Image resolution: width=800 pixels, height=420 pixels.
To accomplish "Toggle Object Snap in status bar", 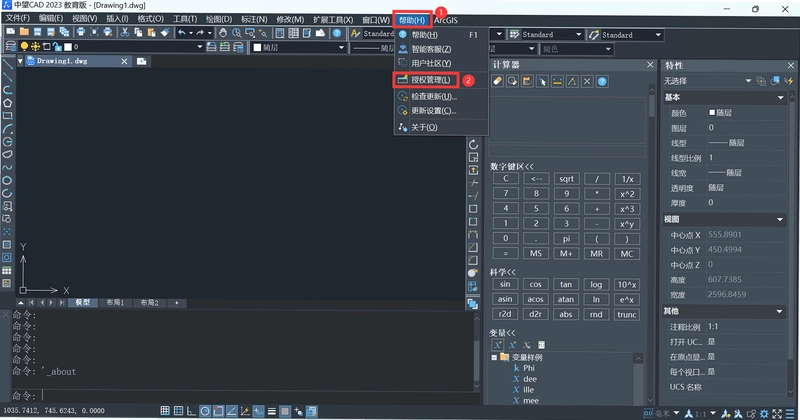I will coord(218,411).
